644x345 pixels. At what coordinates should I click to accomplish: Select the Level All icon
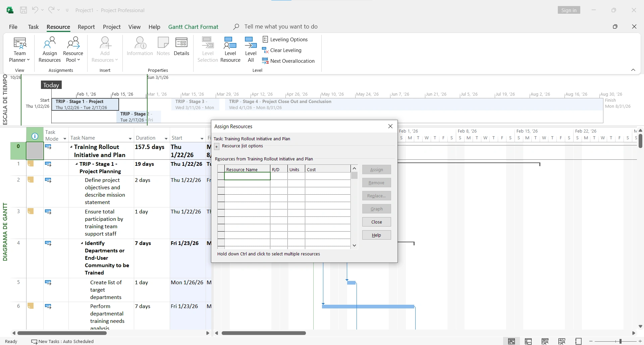[x=251, y=49]
